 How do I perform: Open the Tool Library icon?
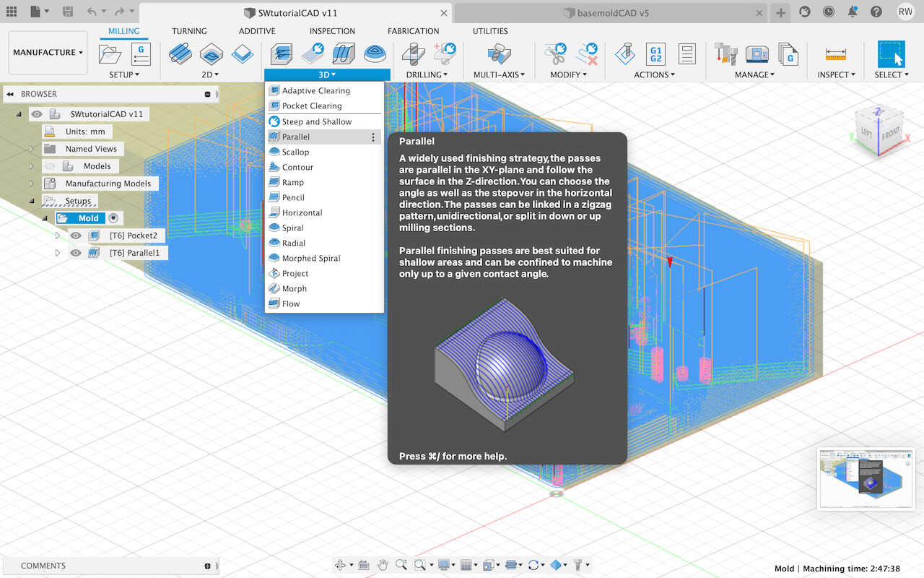point(725,54)
